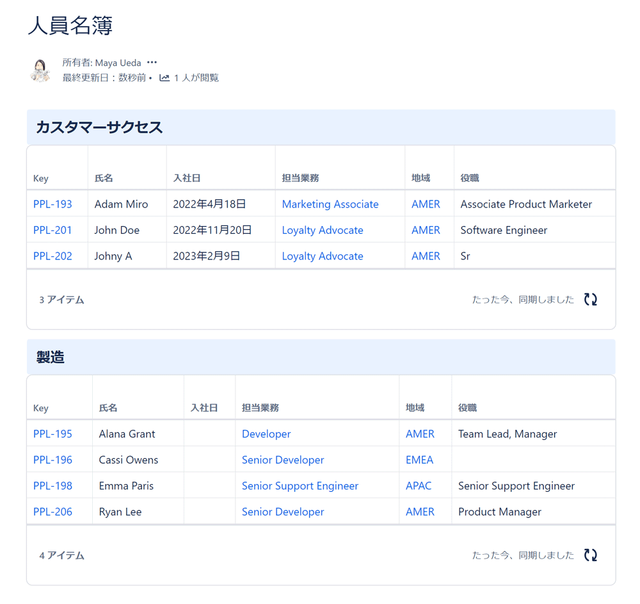Open issue PPL-196
640x604 pixels.
pyautogui.click(x=53, y=460)
